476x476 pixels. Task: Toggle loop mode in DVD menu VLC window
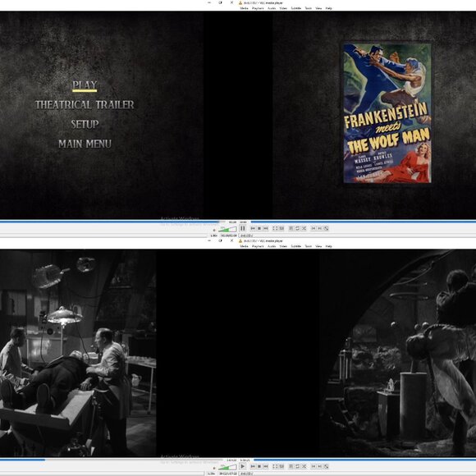click(297, 228)
